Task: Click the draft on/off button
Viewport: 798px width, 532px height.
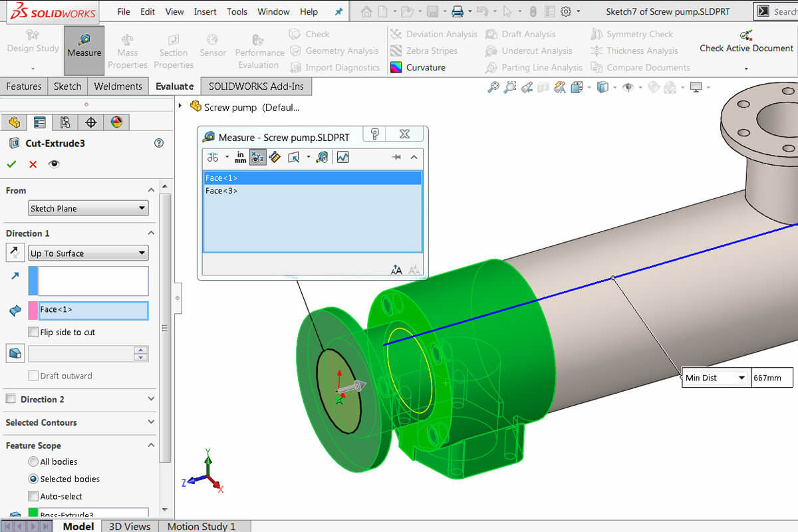Action: [x=15, y=353]
